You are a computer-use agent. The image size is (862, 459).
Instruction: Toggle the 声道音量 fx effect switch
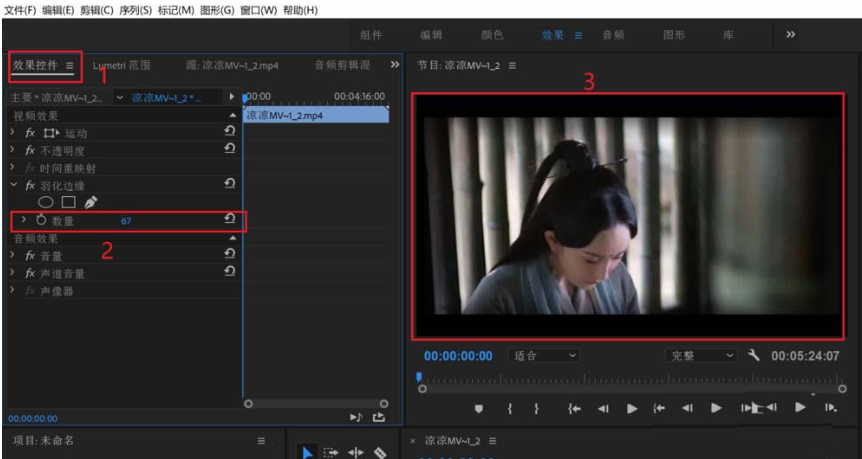coord(30,273)
